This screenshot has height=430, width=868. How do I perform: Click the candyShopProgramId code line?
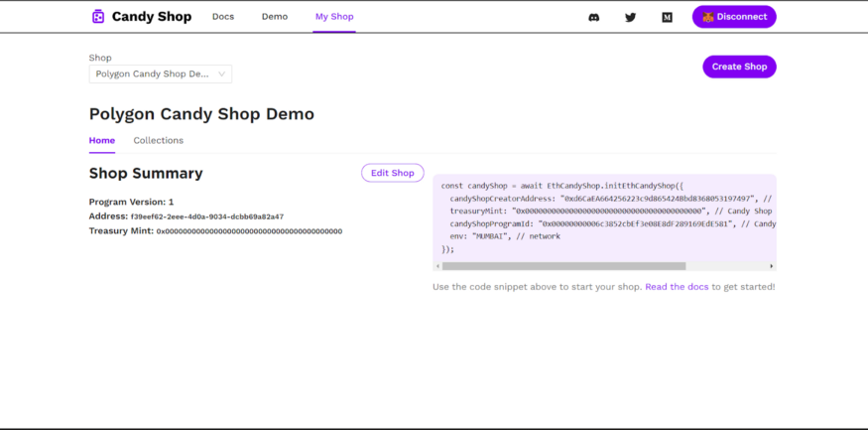tap(613, 223)
